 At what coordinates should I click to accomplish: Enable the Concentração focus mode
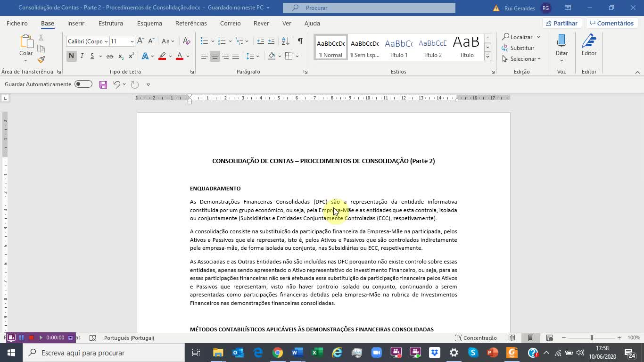(476, 337)
